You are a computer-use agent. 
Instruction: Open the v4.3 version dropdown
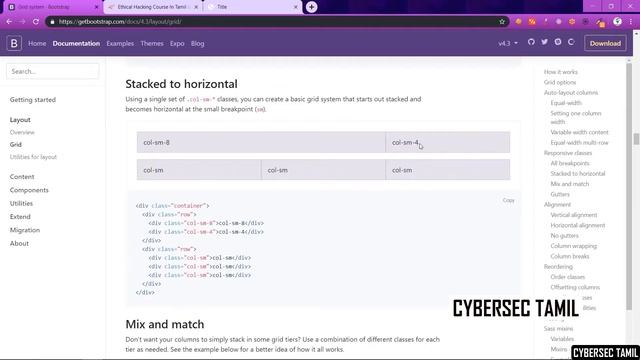pyautogui.click(x=508, y=43)
